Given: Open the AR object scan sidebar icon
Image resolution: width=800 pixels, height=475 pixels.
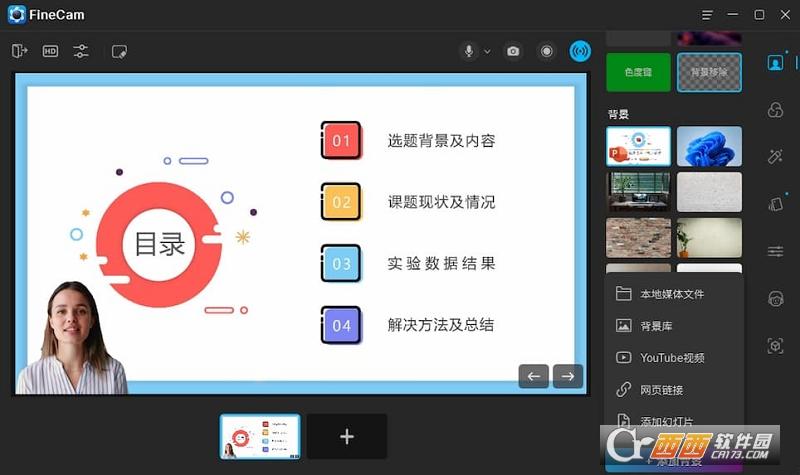Looking at the screenshot, I should (776, 346).
